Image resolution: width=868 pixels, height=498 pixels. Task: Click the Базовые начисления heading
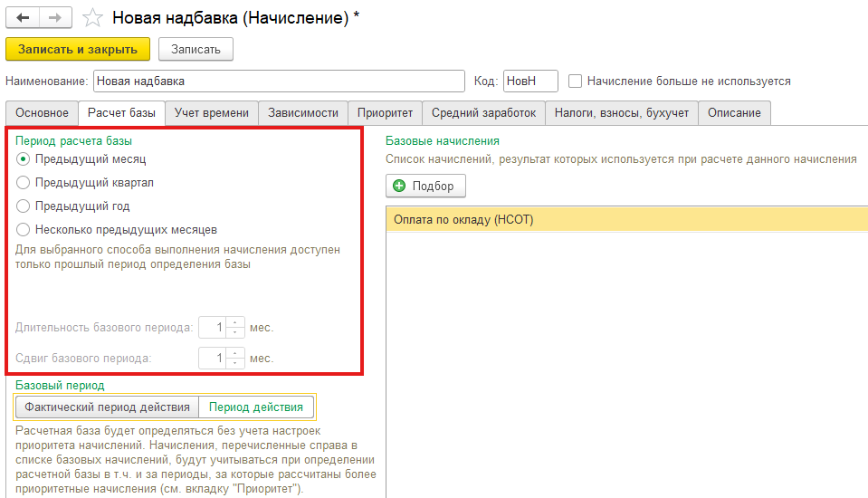443,140
